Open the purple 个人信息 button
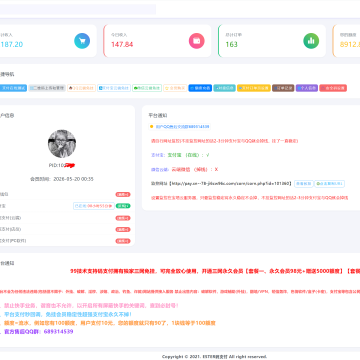360x360 pixels. 307,88
